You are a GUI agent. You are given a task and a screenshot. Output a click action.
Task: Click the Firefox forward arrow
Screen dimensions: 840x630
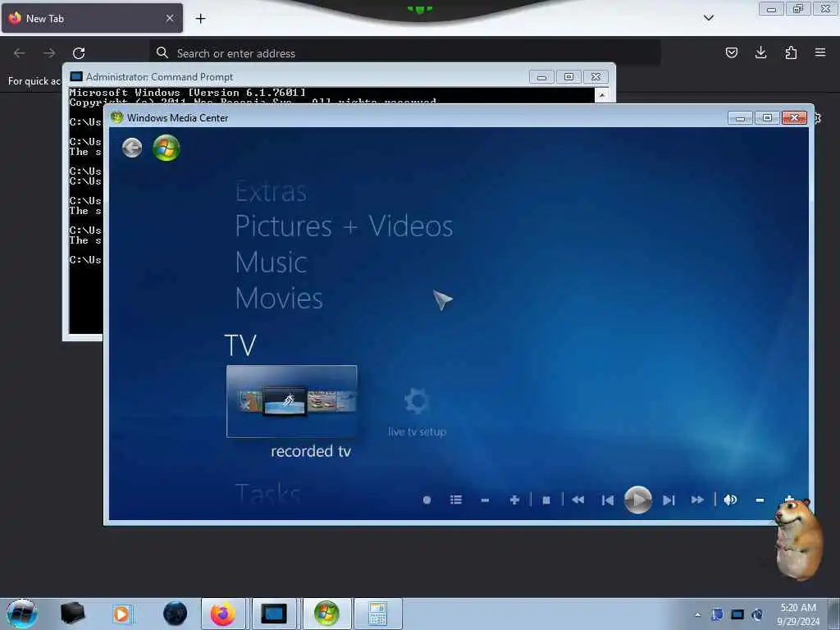coord(49,53)
